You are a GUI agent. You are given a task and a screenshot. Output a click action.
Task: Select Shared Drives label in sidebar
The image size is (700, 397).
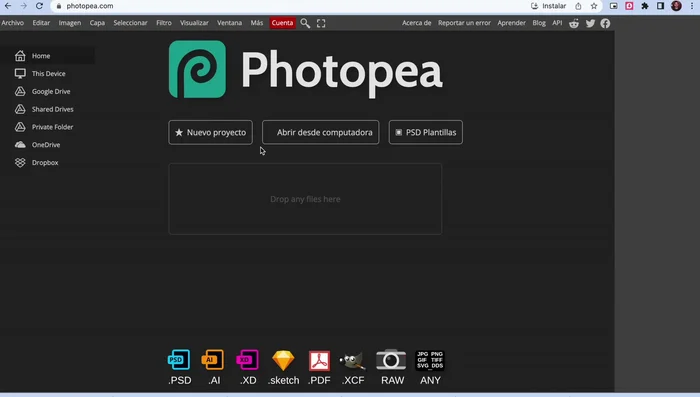[x=53, y=109]
